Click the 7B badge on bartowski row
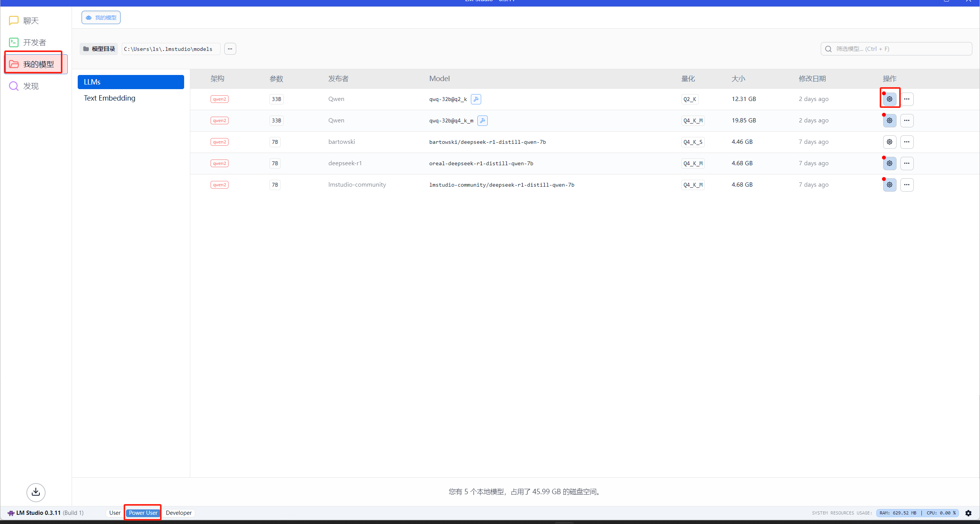The width and height of the screenshot is (980, 524). (275, 142)
